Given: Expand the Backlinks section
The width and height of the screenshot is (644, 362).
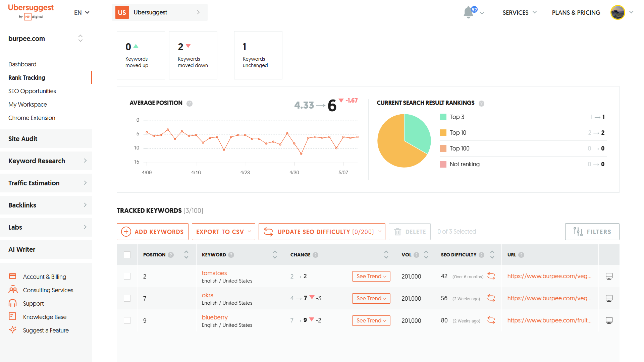Looking at the screenshot, I should pyautogui.click(x=46, y=205).
